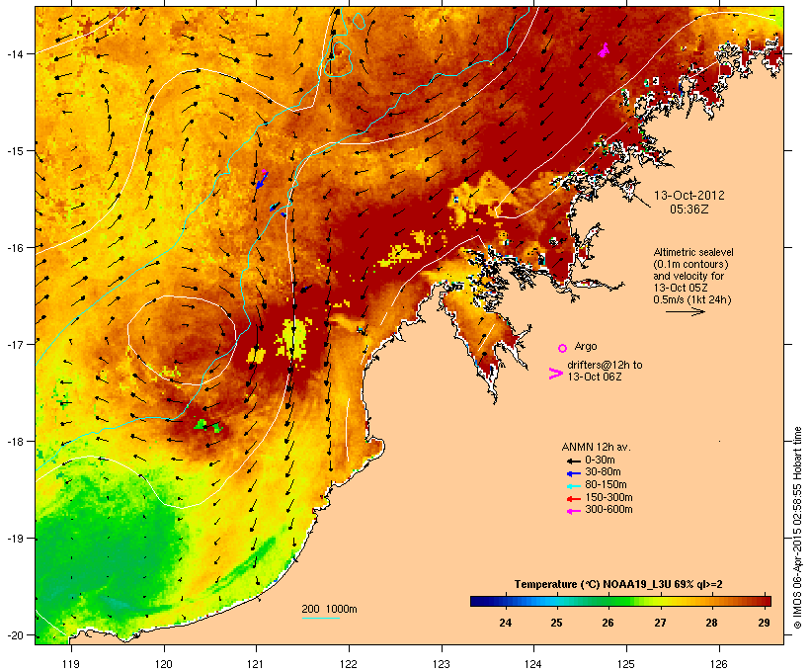Click the '150-300m' depth label

pyautogui.click(x=608, y=497)
